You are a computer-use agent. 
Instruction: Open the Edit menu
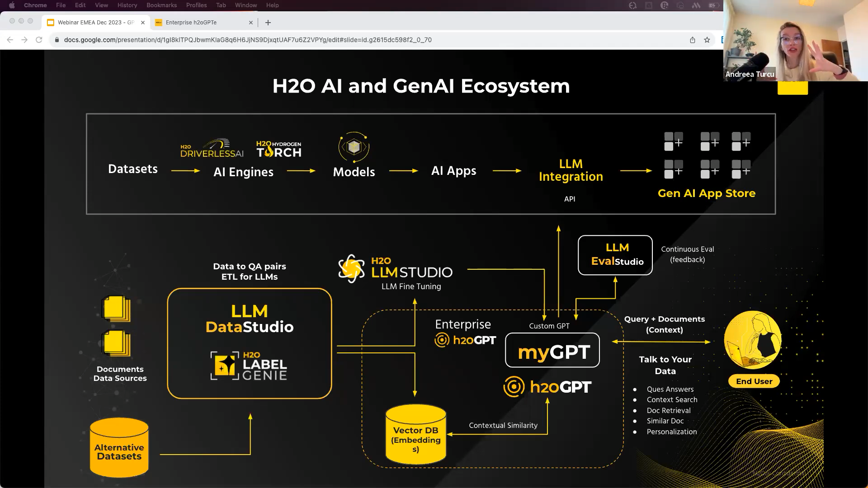[80, 5]
